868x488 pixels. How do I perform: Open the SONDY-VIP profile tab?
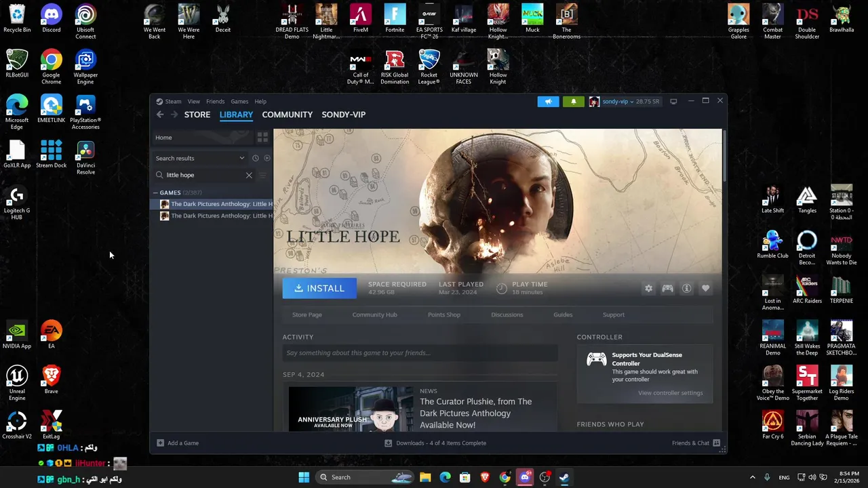click(344, 115)
